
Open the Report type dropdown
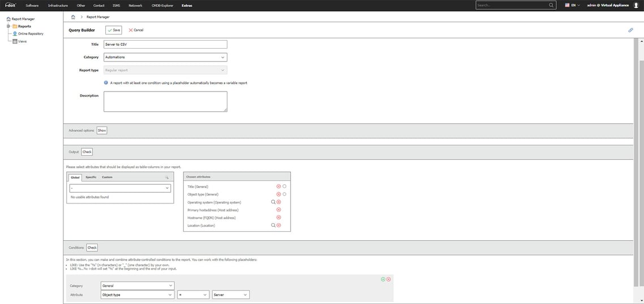pyautogui.click(x=165, y=70)
